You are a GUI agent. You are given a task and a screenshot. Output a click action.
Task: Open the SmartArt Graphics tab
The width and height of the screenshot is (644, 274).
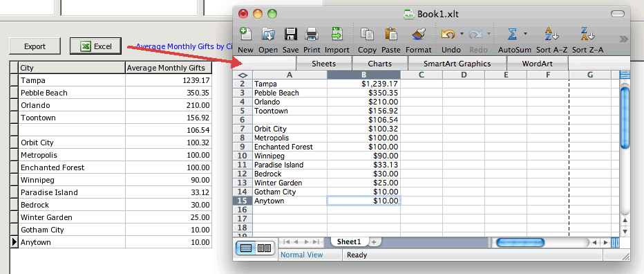[457, 64]
